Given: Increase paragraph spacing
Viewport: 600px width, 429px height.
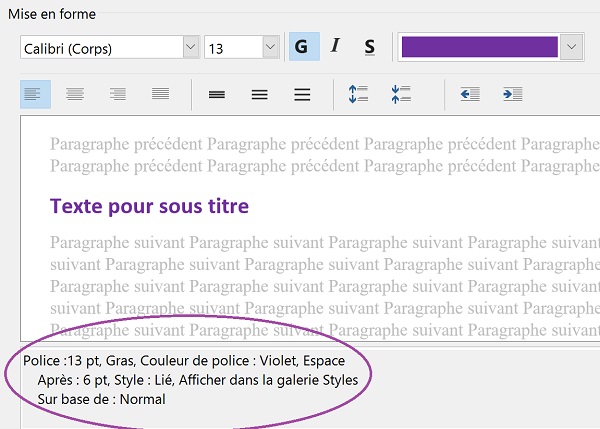Looking at the screenshot, I should (x=359, y=94).
